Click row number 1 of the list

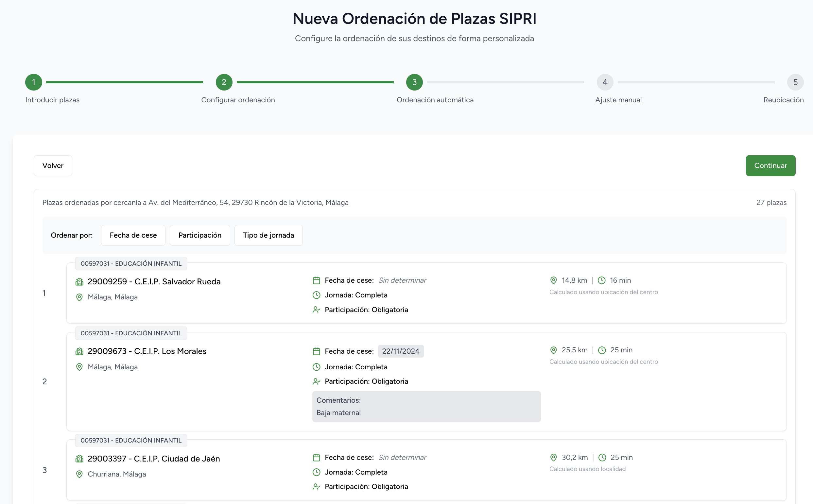click(x=44, y=293)
